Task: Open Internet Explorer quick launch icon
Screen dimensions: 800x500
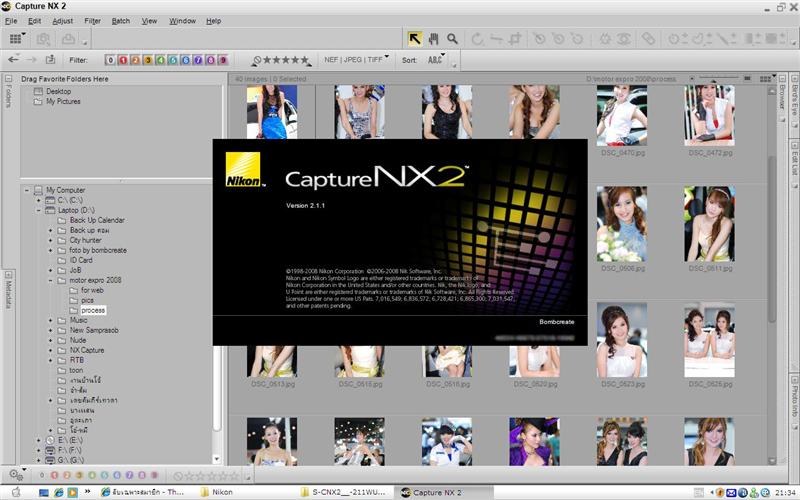Action: click(58, 492)
